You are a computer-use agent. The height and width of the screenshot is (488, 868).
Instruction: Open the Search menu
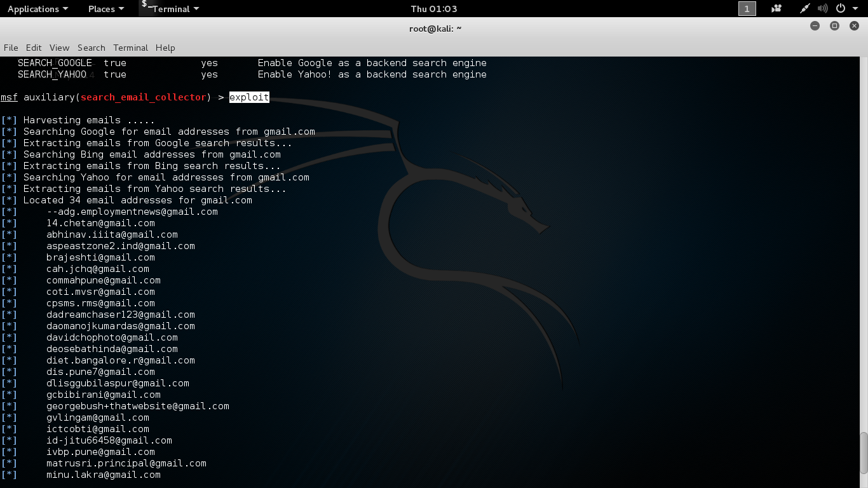pos(92,48)
